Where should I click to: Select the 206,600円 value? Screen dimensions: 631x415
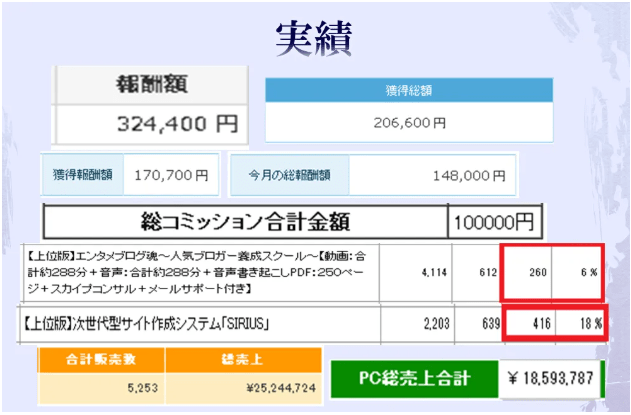[410, 122]
